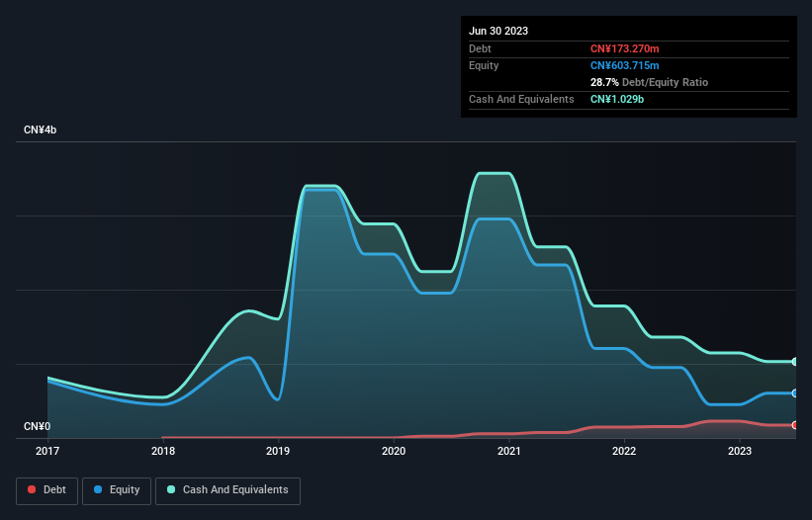Toggle the Debt series legend button

47,490
